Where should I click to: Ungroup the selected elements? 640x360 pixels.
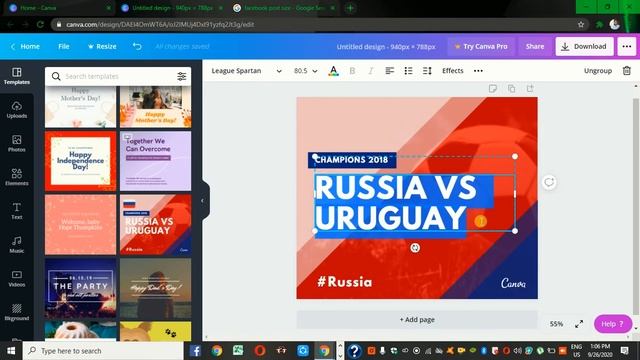[x=598, y=71]
